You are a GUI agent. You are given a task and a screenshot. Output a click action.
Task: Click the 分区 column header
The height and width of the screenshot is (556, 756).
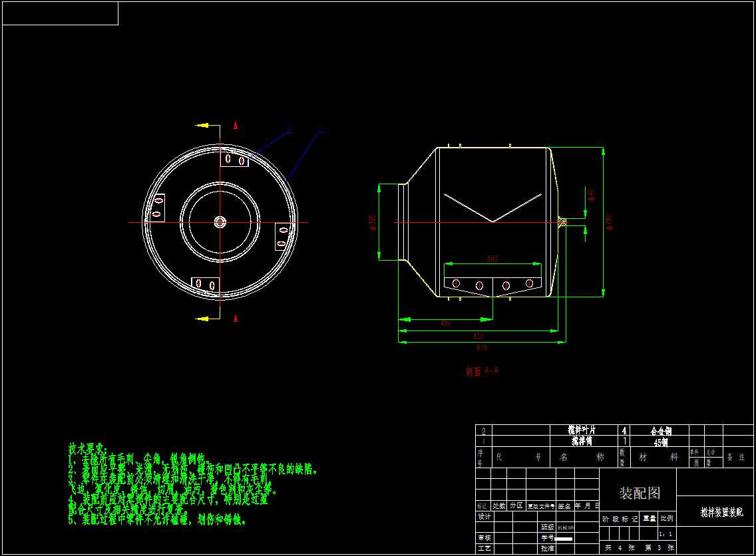pos(516,505)
